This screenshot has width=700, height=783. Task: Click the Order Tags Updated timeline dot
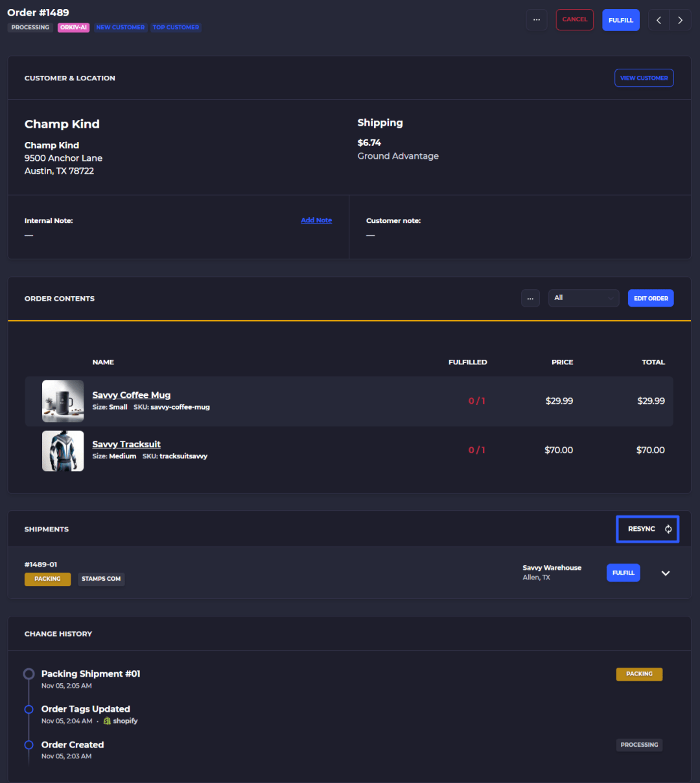29,709
